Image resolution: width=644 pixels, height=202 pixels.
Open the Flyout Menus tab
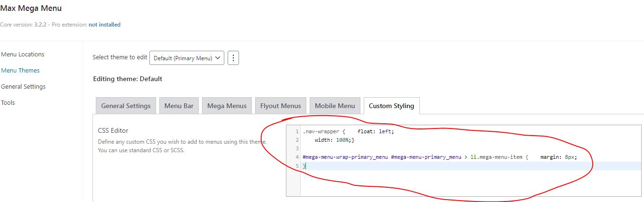pyautogui.click(x=280, y=106)
